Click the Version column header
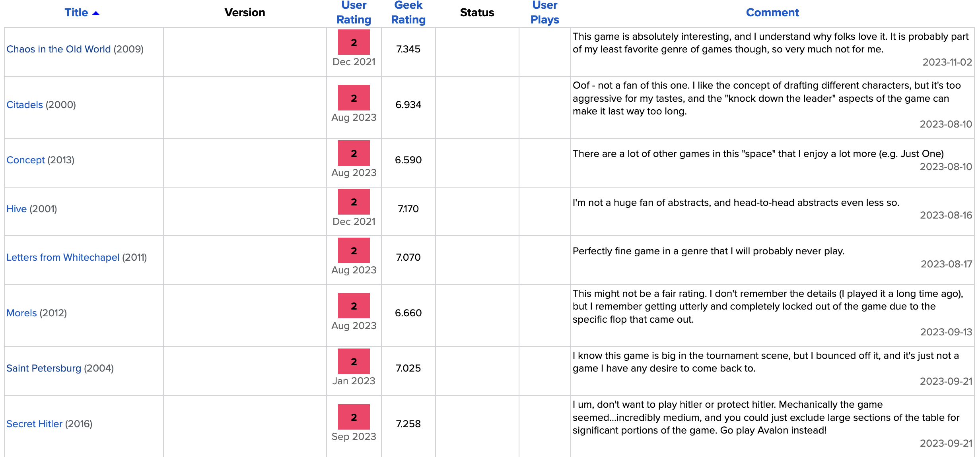The width and height of the screenshot is (980, 457). pos(245,13)
